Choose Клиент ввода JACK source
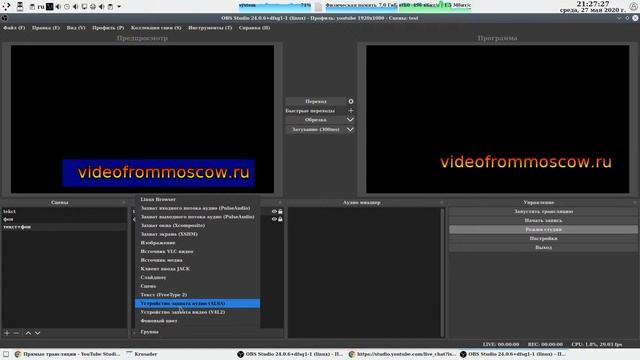 click(198, 269)
